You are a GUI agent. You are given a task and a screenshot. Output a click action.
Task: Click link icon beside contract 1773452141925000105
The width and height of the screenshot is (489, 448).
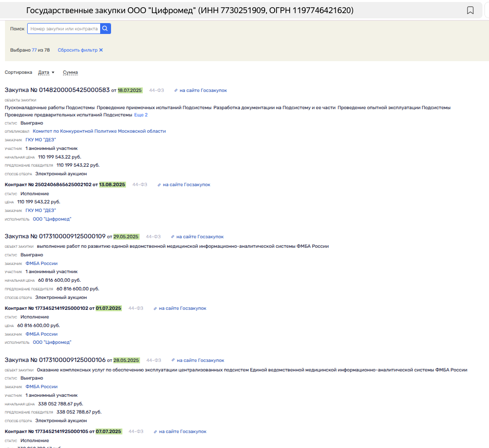coord(155,432)
